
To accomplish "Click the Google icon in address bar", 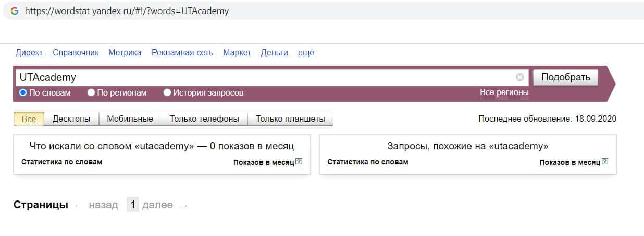I will coord(15,11).
